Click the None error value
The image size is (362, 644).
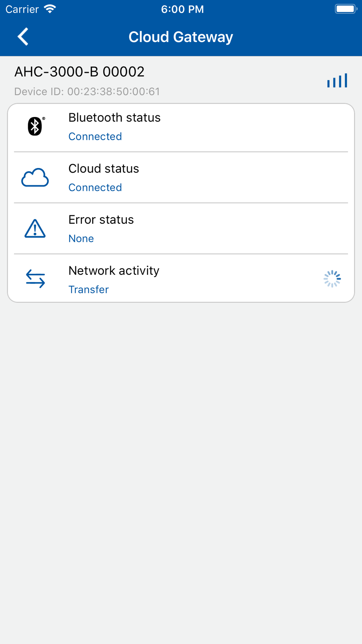point(81,239)
